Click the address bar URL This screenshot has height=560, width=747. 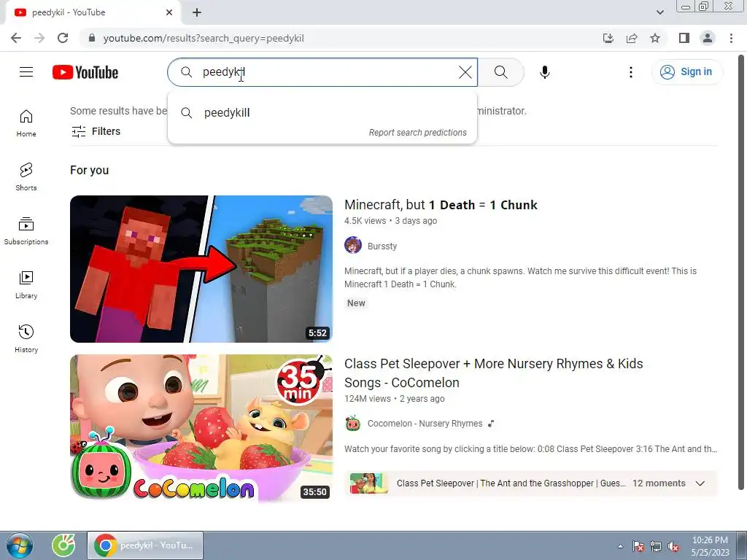(204, 38)
